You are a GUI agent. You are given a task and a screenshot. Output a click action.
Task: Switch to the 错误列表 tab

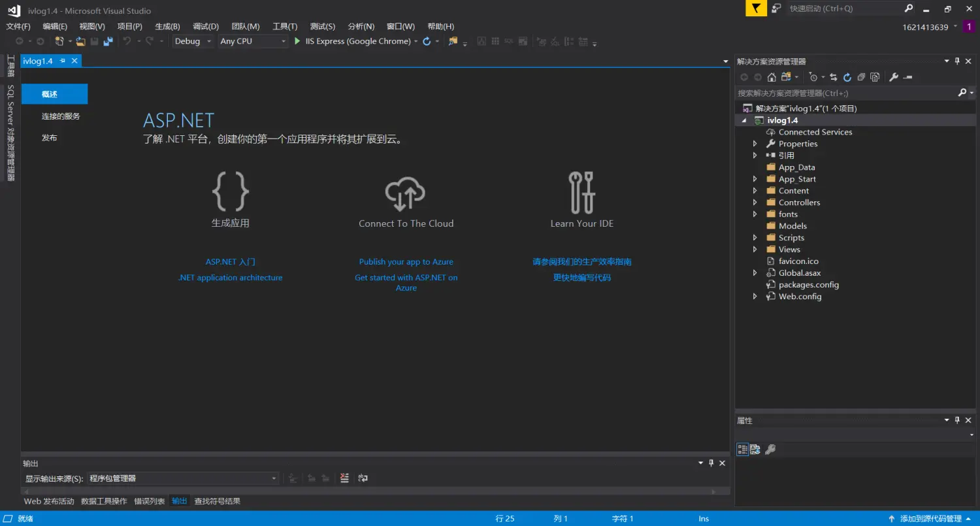150,501
